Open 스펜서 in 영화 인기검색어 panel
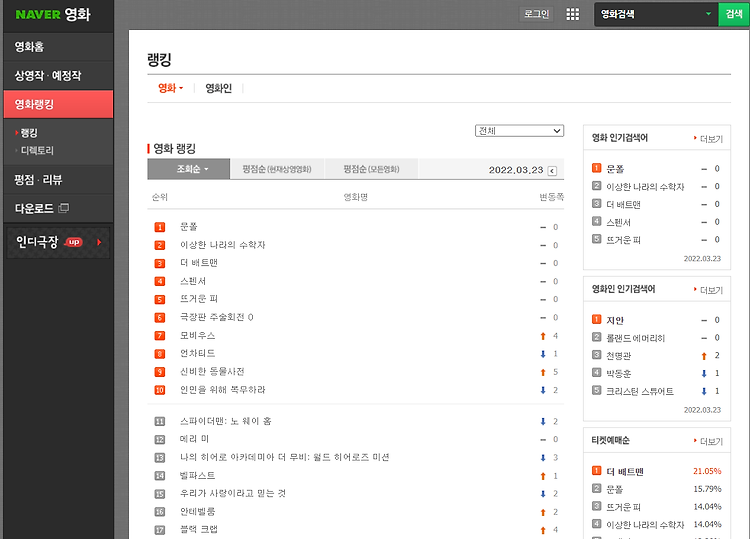The image size is (750, 539). (x=618, y=222)
